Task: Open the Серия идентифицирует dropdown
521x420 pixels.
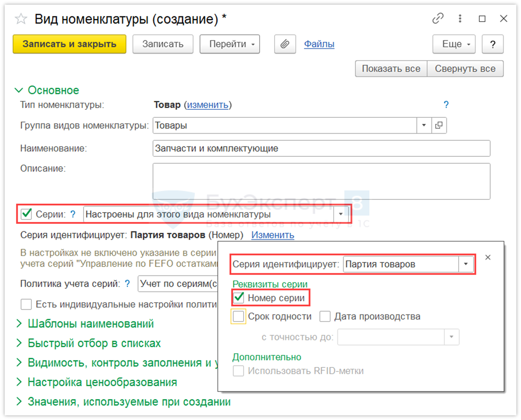Action: [465, 264]
